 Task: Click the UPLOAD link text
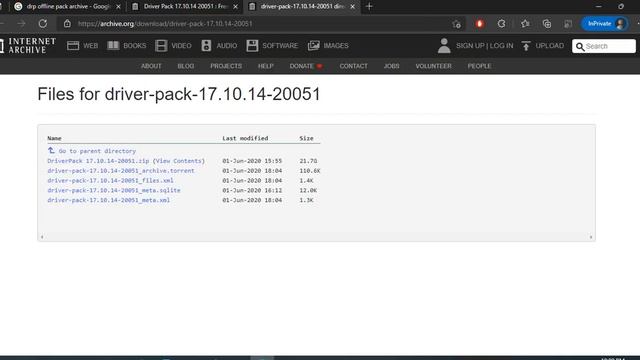click(x=549, y=46)
